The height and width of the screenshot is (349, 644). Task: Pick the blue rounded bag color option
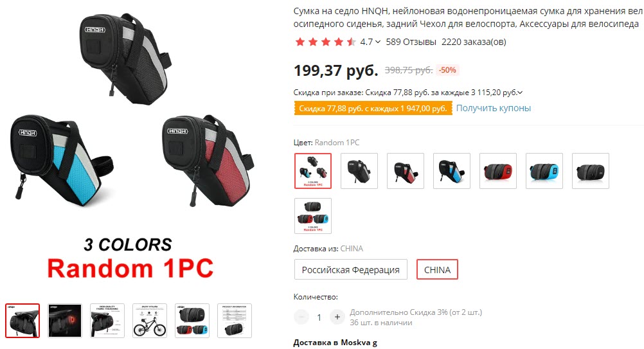[544, 171]
